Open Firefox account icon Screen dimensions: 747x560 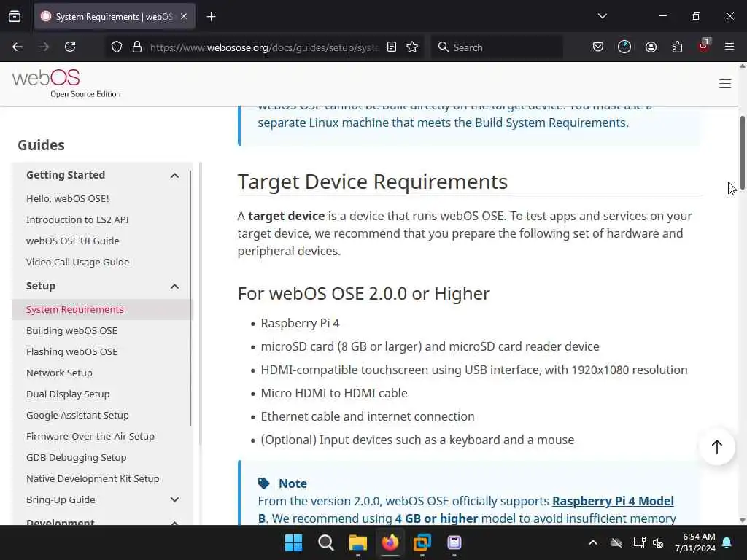(651, 47)
